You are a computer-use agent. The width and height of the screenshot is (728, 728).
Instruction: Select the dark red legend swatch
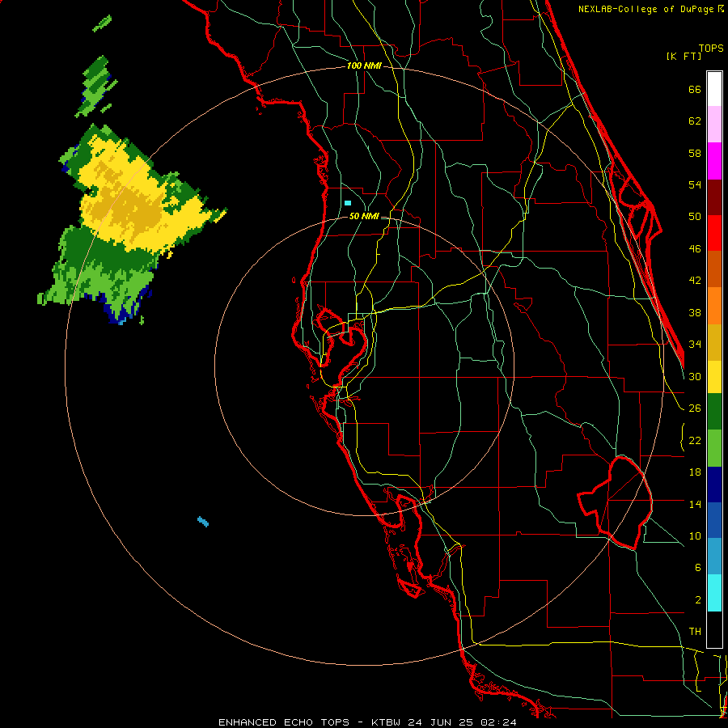coord(714,197)
